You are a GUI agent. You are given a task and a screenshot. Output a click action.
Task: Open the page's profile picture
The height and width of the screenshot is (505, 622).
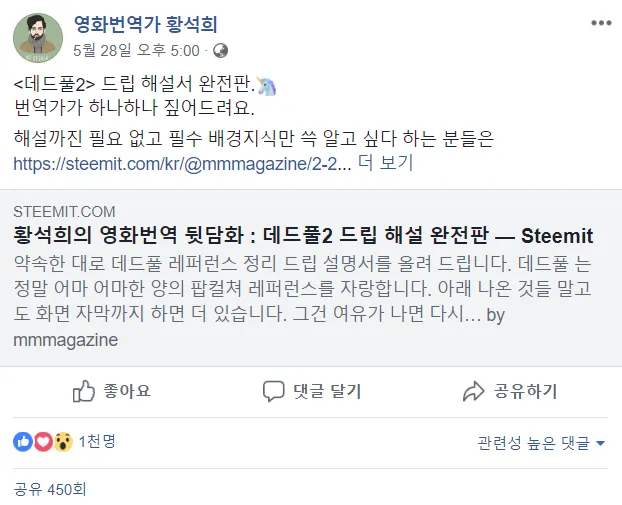(x=38, y=36)
